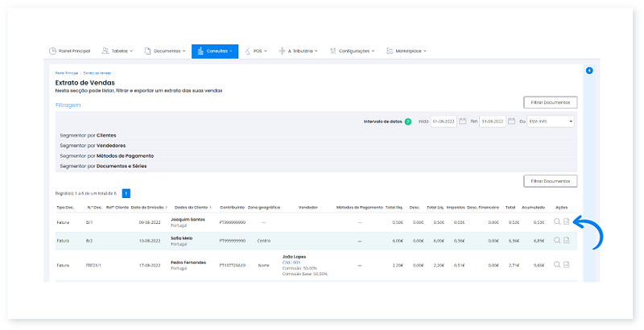Open the start date calendar picker icon
Screen dimensions: 644x330
coord(464,122)
